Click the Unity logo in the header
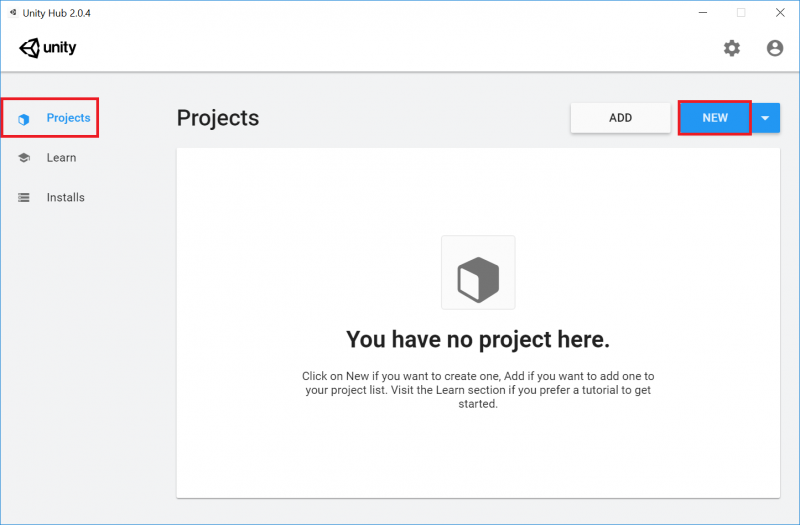Viewport: 800px width, 525px height. (x=47, y=48)
